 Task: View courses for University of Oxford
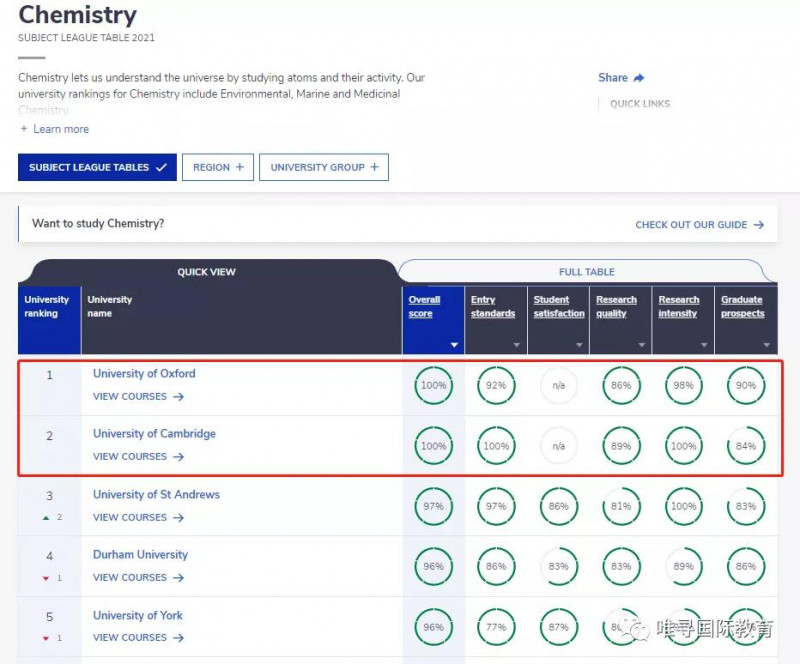point(138,397)
